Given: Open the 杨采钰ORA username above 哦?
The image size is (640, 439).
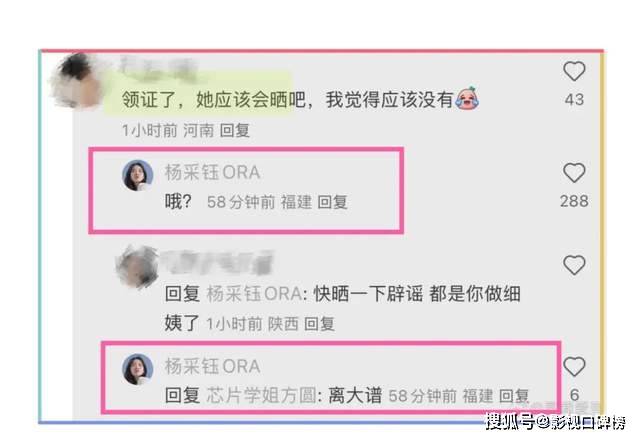Looking at the screenshot, I should pyautogui.click(x=212, y=172).
